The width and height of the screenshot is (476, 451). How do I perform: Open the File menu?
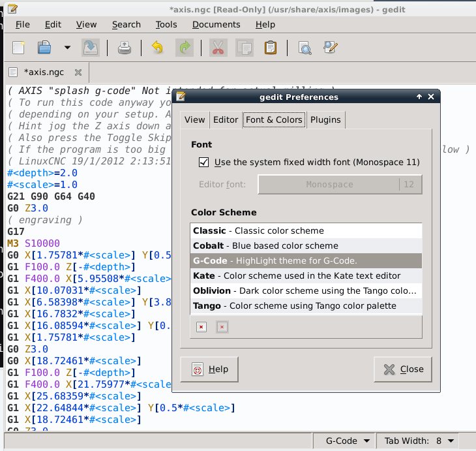coord(22,25)
